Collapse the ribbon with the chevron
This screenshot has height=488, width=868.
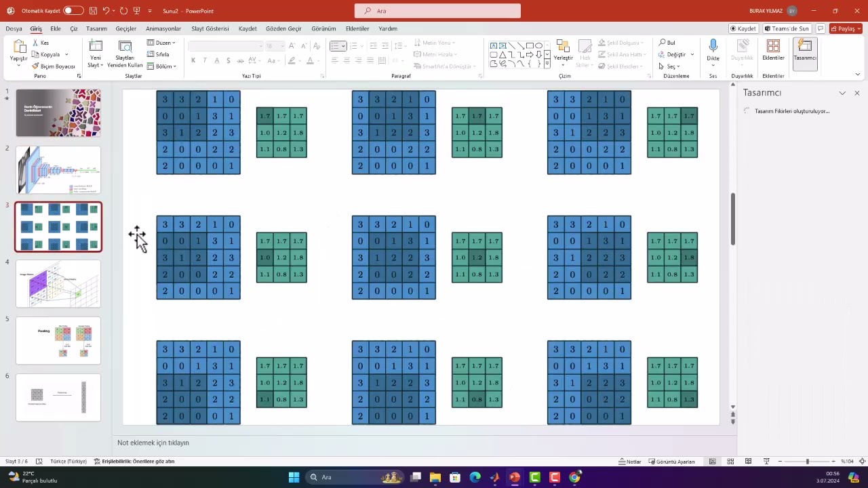tap(858, 75)
